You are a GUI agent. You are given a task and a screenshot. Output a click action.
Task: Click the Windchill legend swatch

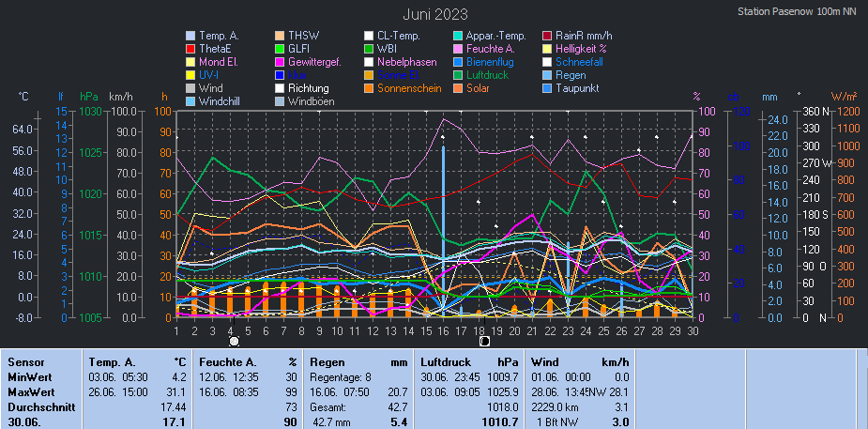(190, 102)
